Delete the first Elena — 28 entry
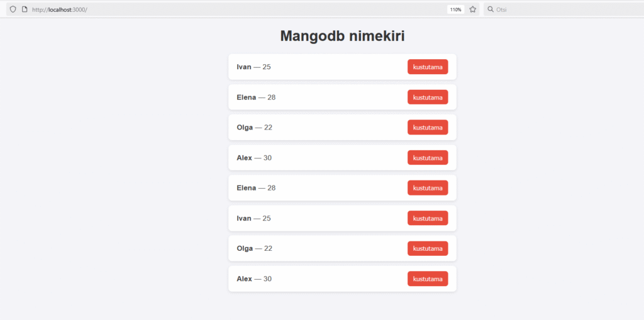Image resolution: width=644 pixels, height=320 pixels. [428, 97]
